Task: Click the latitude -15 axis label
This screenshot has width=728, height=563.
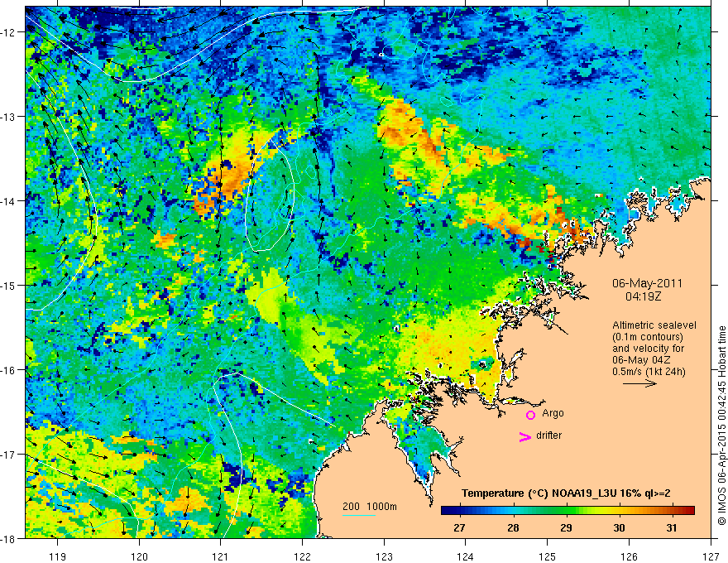Action: click(x=9, y=285)
